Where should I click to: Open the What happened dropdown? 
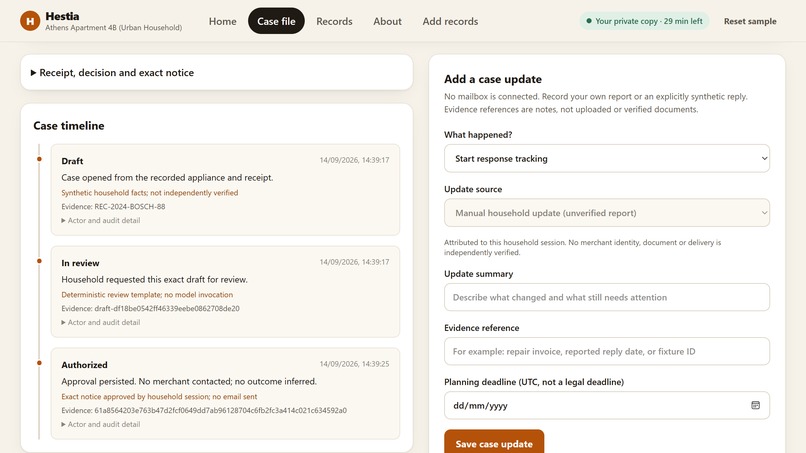pyautogui.click(x=607, y=158)
